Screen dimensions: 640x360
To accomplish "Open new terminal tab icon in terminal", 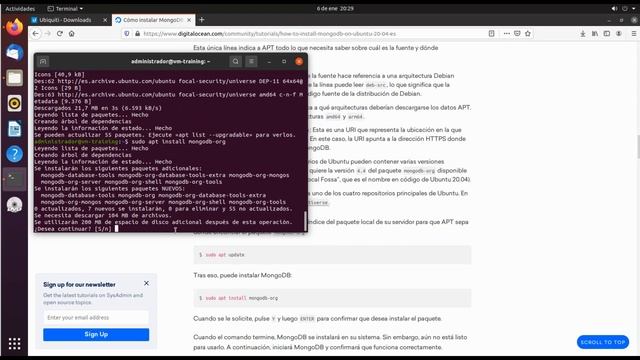I will pos(43,61).
